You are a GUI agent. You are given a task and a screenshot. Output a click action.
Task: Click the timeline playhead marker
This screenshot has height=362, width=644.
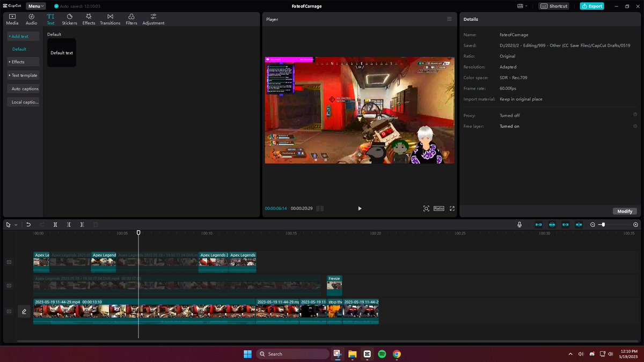(138, 233)
